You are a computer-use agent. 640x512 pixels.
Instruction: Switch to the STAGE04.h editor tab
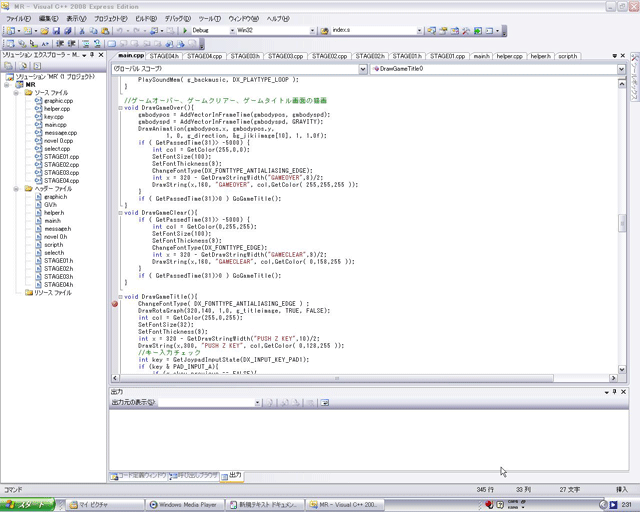click(x=164, y=56)
